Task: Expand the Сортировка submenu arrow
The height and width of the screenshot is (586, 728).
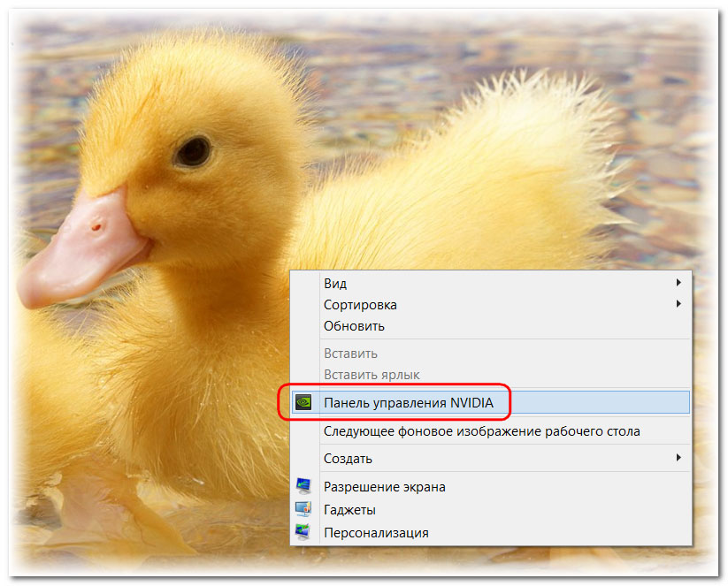Action: click(678, 304)
